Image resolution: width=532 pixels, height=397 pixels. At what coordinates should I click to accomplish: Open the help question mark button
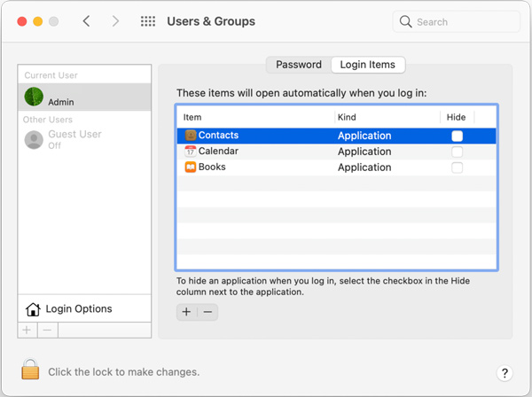click(x=505, y=373)
